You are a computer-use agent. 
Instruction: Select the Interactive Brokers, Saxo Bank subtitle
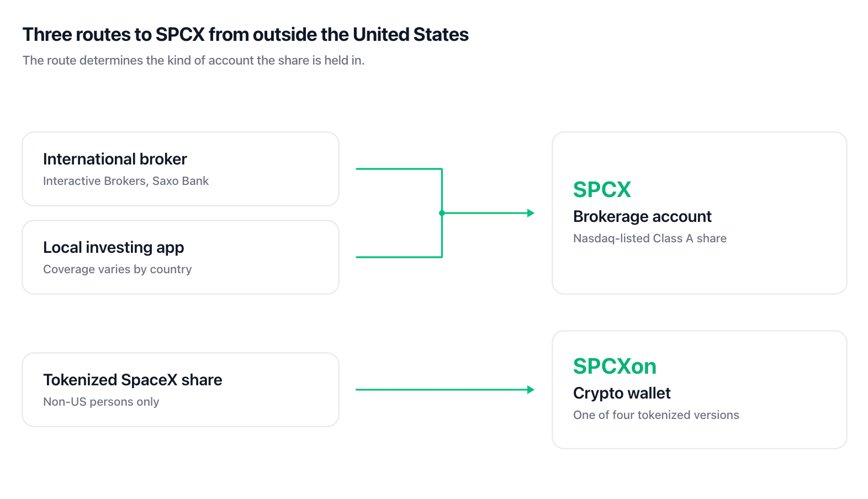[126, 181]
